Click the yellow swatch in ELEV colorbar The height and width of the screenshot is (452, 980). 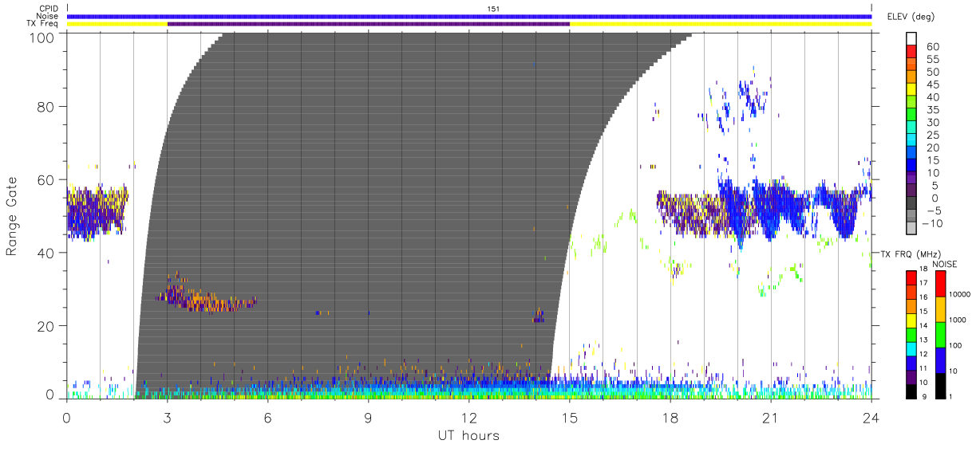(x=911, y=90)
